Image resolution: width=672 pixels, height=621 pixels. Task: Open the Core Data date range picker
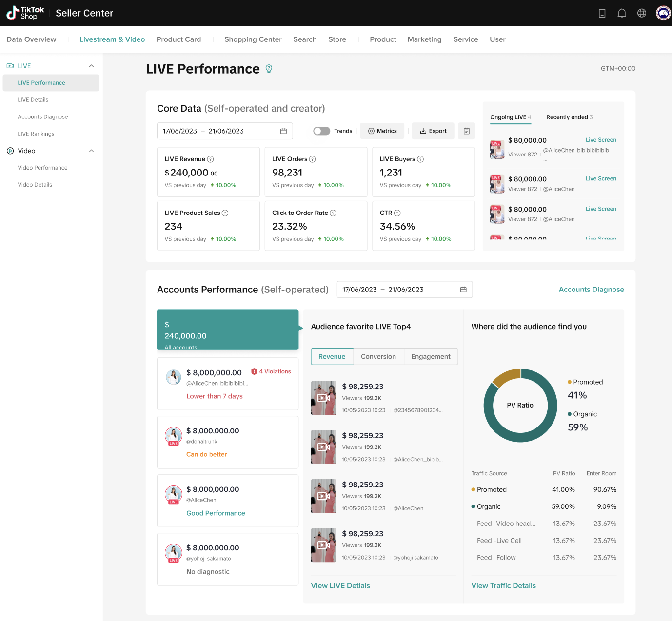pyautogui.click(x=225, y=131)
